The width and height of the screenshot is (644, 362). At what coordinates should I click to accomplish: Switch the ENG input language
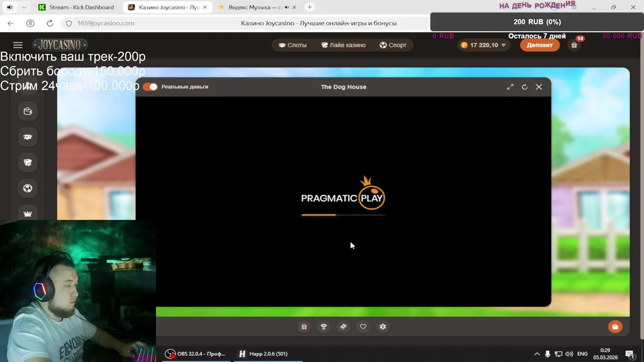(582, 354)
